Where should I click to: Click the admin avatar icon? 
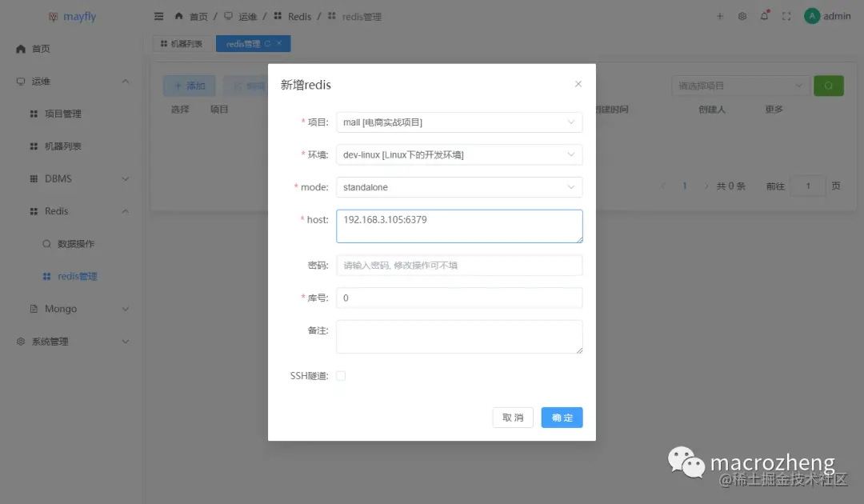pyautogui.click(x=812, y=16)
